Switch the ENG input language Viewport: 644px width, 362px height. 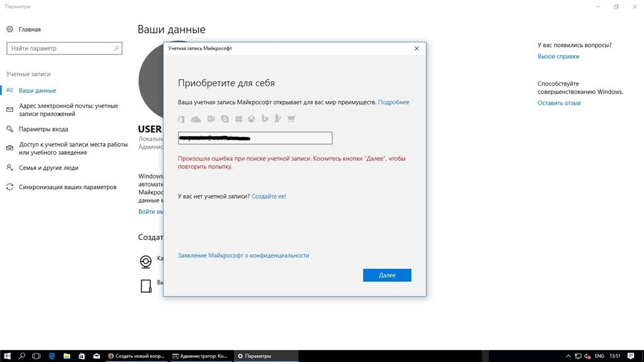coord(599,356)
